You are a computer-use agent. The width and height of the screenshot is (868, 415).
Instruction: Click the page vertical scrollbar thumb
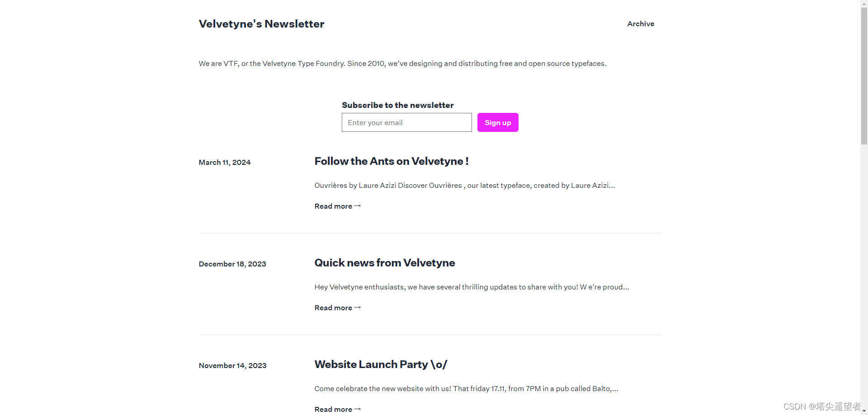(864, 75)
